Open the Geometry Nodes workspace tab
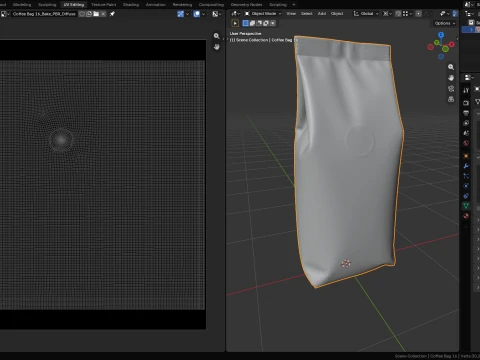The width and height of the screenshot is (480, 360). 246,5
